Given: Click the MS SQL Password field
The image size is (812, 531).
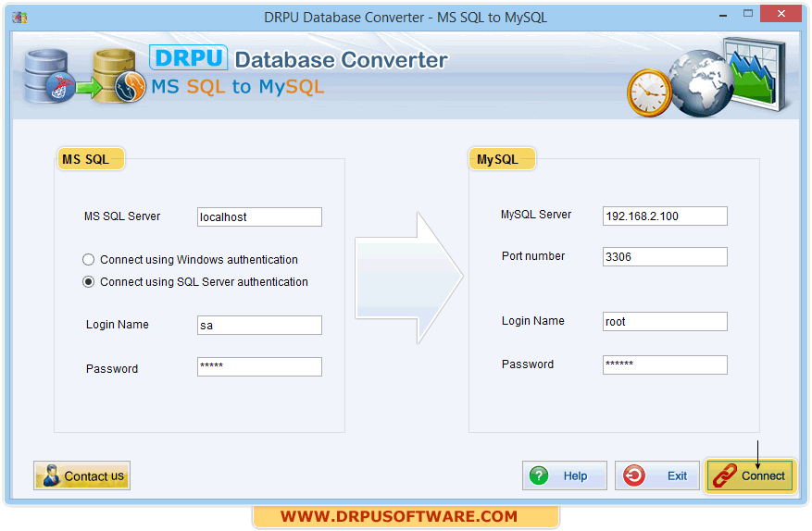Looking at the screenshot, I should (259, 366).
